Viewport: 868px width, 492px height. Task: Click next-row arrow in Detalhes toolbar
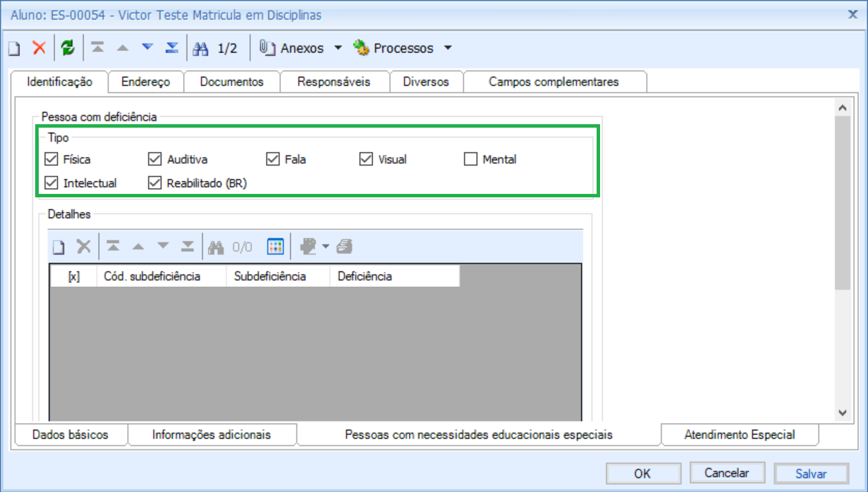pos(163,246)
